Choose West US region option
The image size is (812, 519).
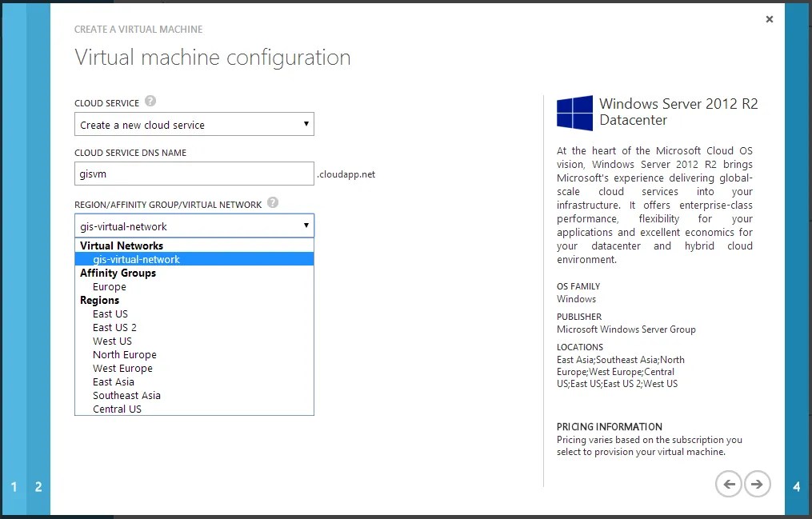click(194, 341)
